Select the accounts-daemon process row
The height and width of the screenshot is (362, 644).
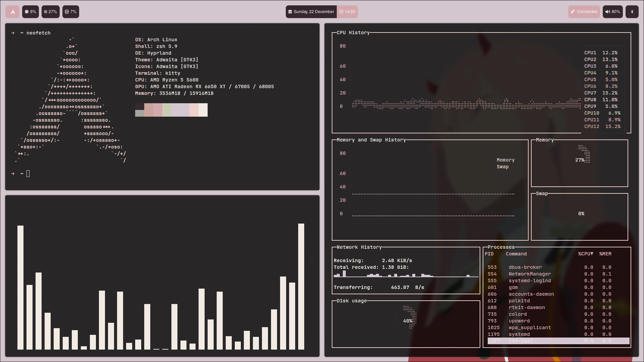[558, 294]
